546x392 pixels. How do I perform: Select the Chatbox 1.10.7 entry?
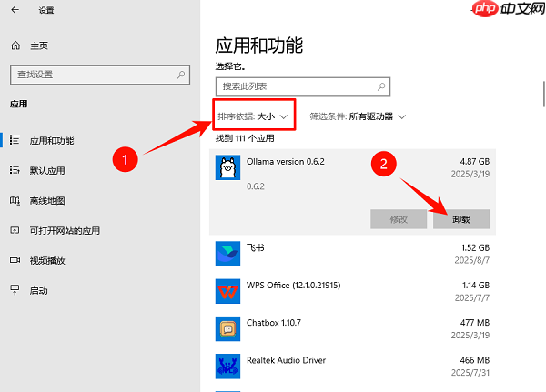pos(274,323)
